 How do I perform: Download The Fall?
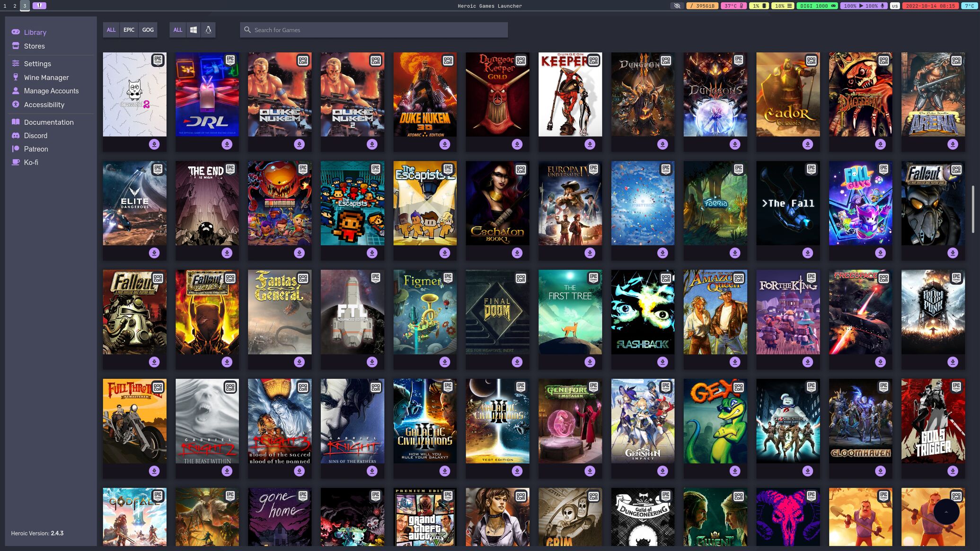(x=808, y=253)
